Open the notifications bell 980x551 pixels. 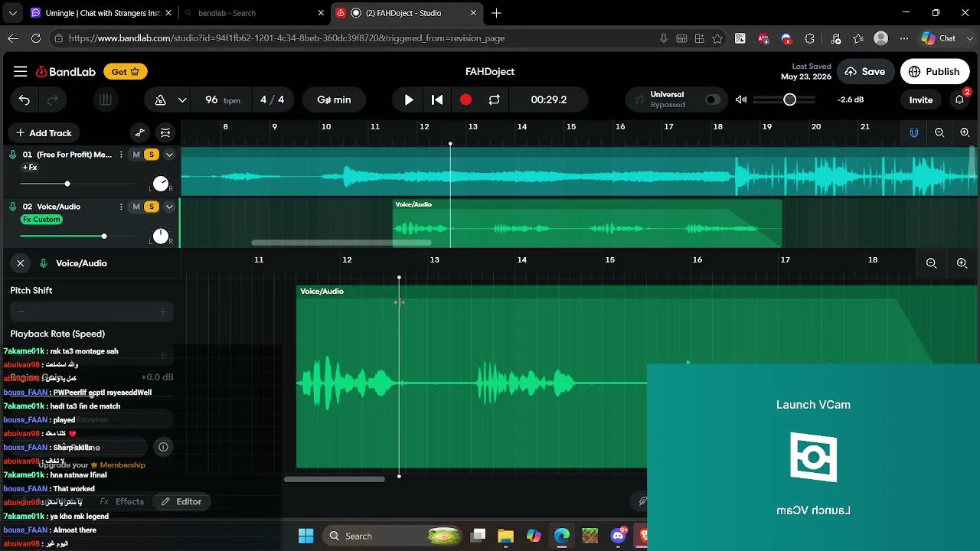coord(959,99)
